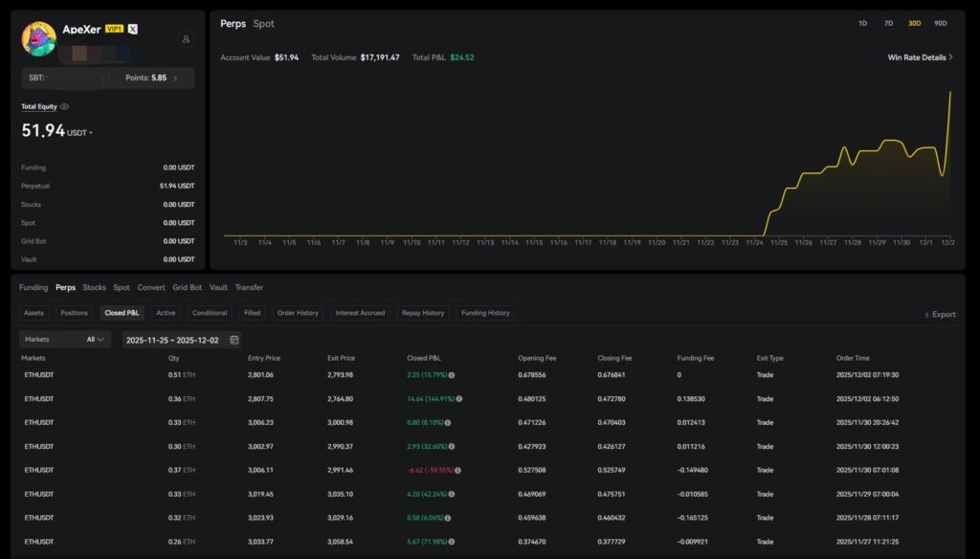The image size is (980, 559).
Task: Click the info icon next to 2.25 (15.79%)
Action: click(452, 375)
